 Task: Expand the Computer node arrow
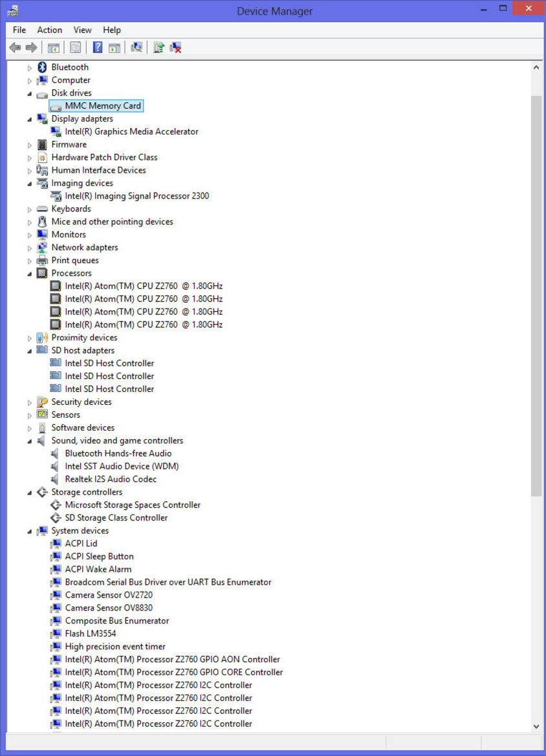coord(29,81)
